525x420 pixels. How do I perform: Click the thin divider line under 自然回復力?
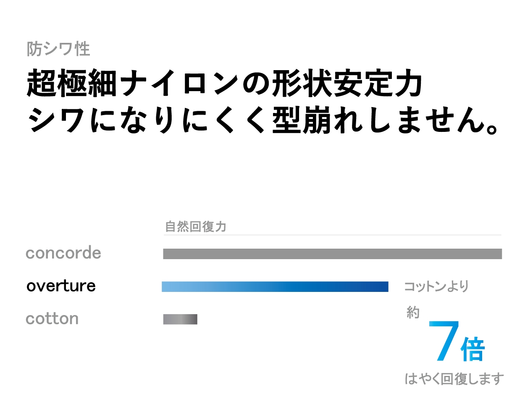[x=332, y=235]
